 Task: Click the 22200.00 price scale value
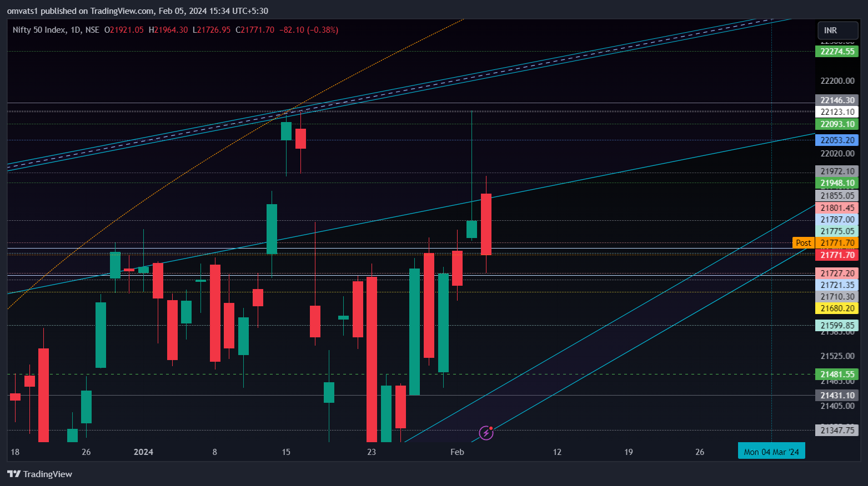[x=837, y=81]
